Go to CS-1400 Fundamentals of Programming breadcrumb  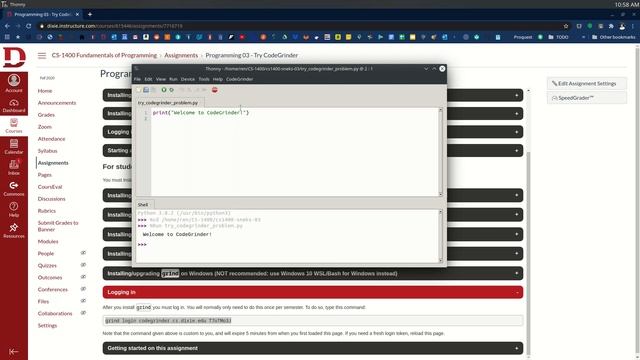104,55
